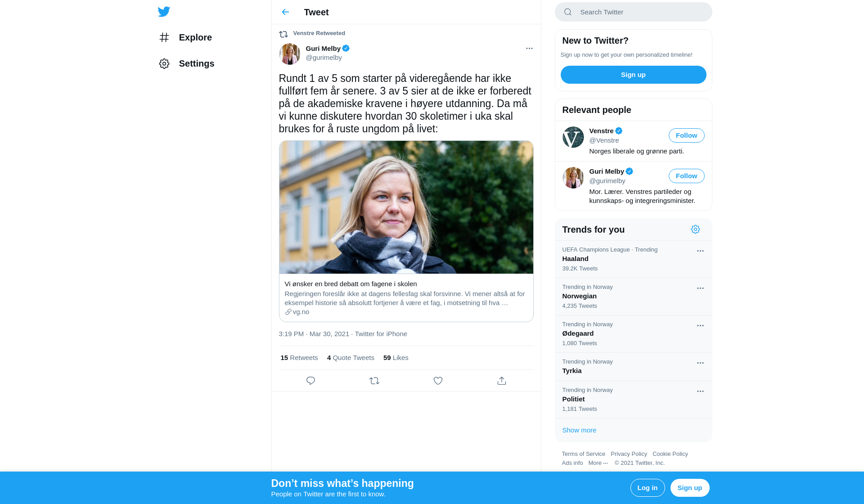This screenshot has height=504, width=864.
Task: Open the Norwegian trend
Action: coord(634,297)
